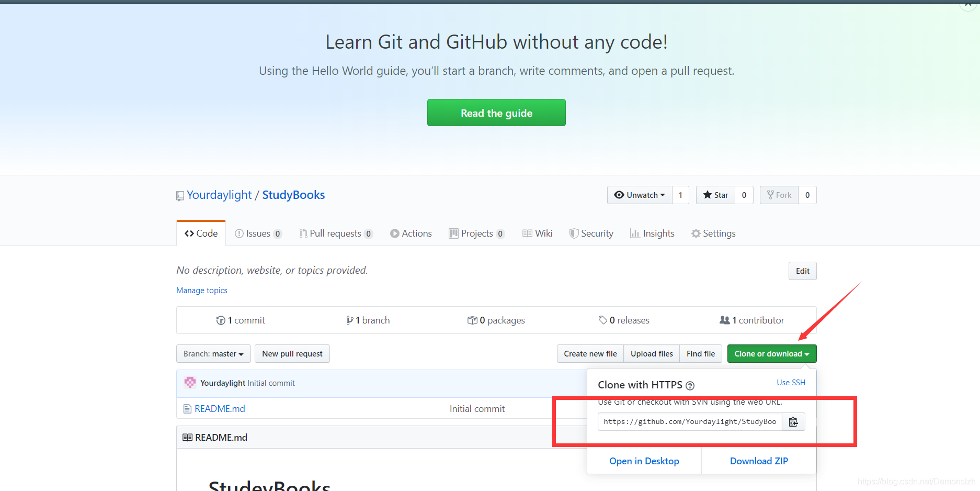The height and width of the screenshot is (491, 980).
Task: Click the help icon by Clone with HTTPS
Action: [690, 386]
